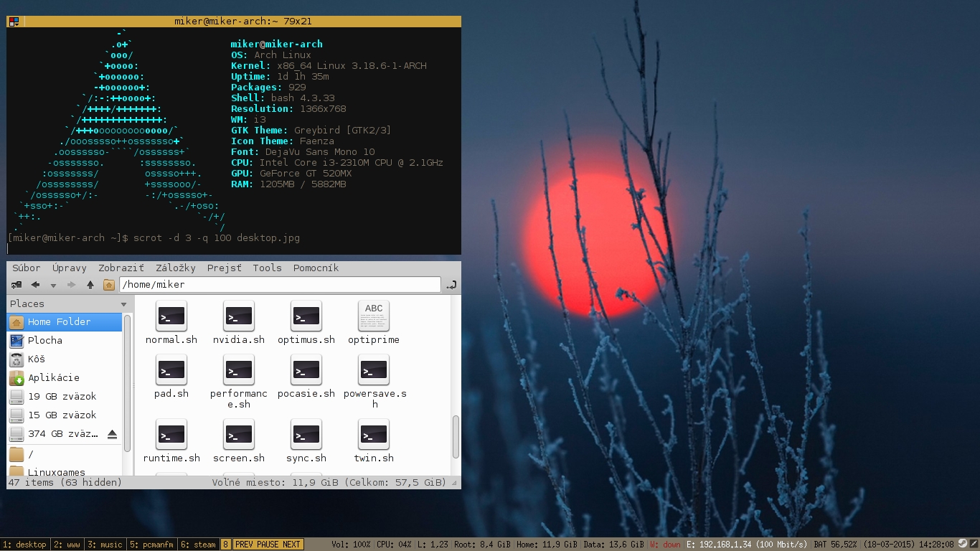The height and width of the screenshot is (551, 980).
Task: Open the / root bookmark
Action: click(x=65, y=455)
